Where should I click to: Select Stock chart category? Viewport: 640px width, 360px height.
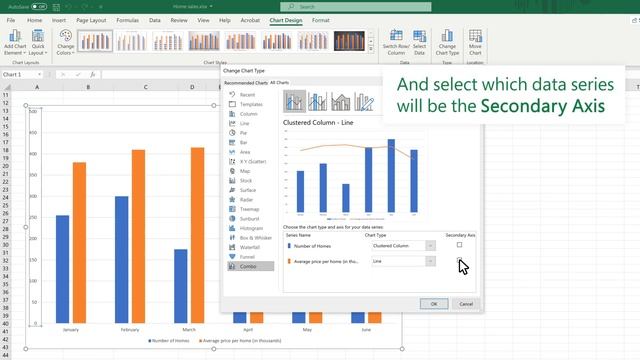pyautogui.click(x=246, y=180)
